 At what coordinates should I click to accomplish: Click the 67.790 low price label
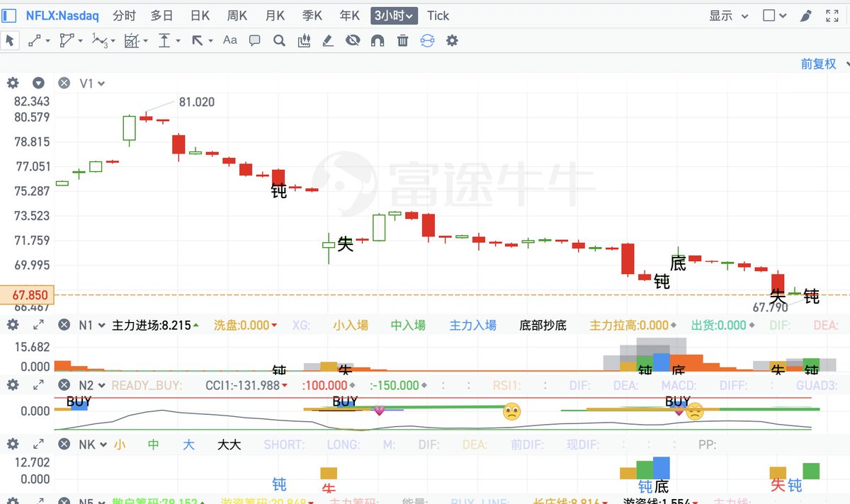[770, 308]
